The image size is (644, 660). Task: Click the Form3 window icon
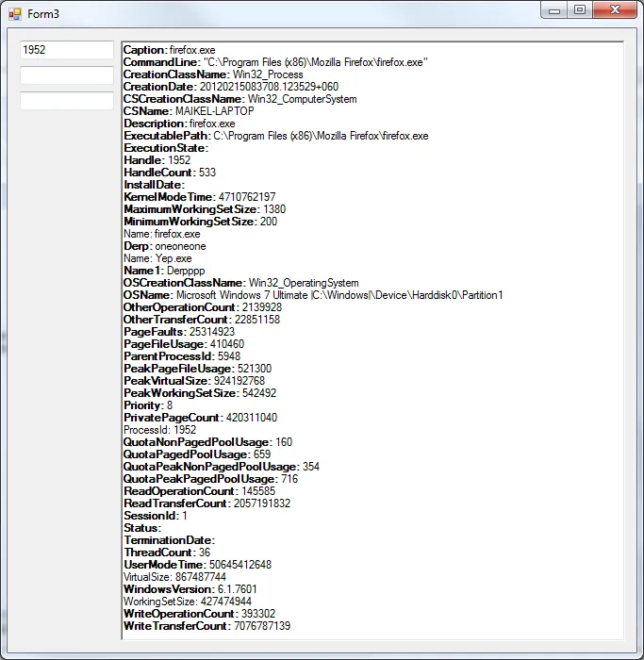(15, 14)
